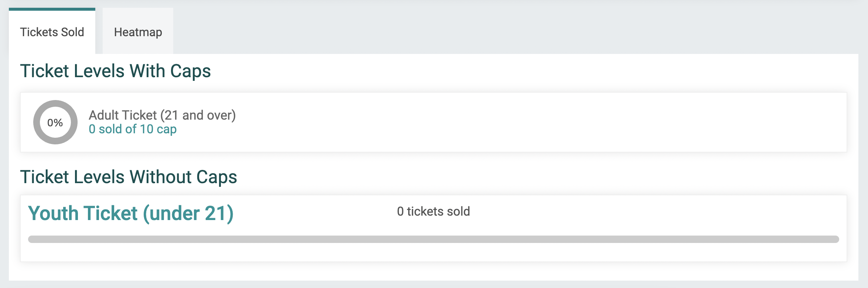The height and width of the screenshot is (288, 868).
Task: Select the Tickets Sold tab
Action: coord(52,32)
